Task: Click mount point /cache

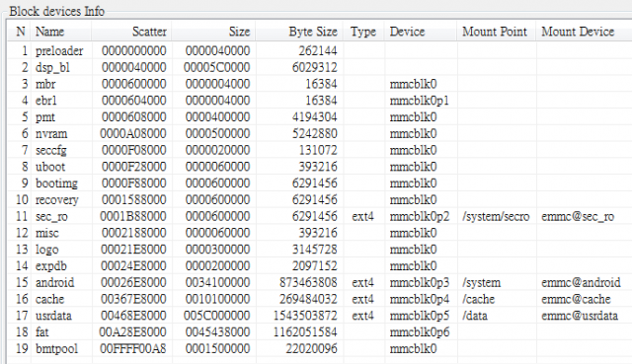Action: point(478,299)
